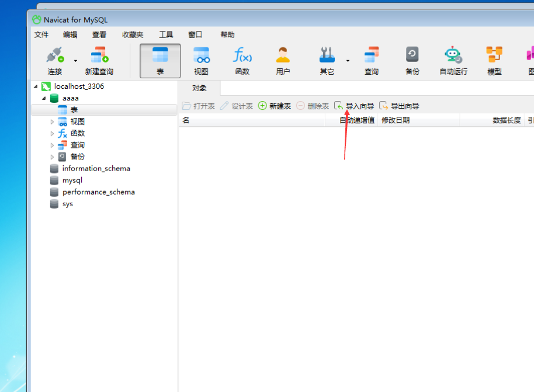This screenshot has height=392, width=534.
Task: Expand the 查询 tree node
Action: pyautogui.click(x=52, y=145)
